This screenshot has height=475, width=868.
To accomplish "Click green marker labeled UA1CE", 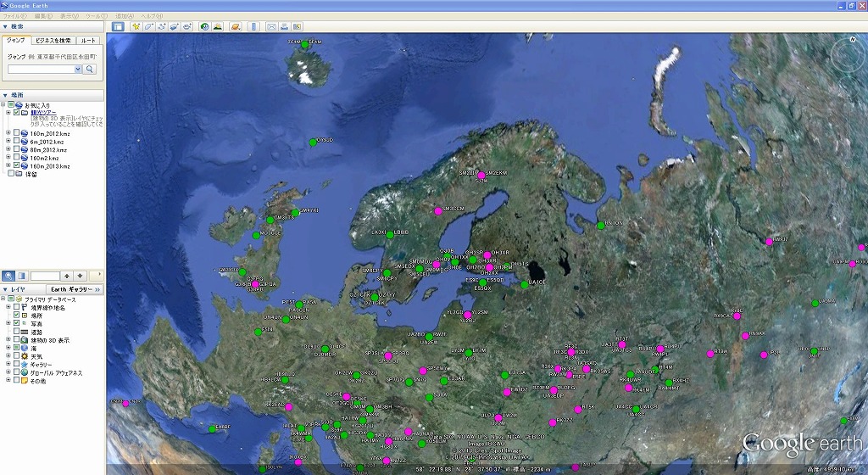I will click(x=524, y=284).
